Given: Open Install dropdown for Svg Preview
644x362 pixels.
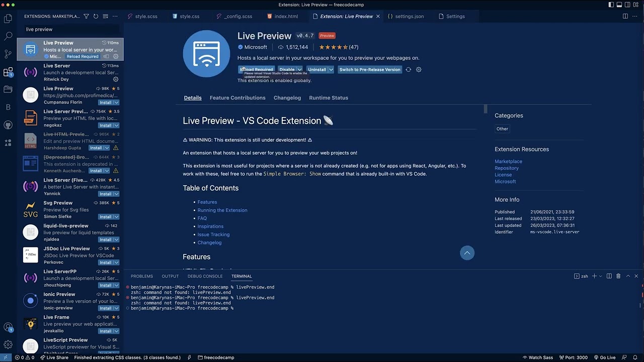Looking at the screenshot, I should click(x=116, y=217).
